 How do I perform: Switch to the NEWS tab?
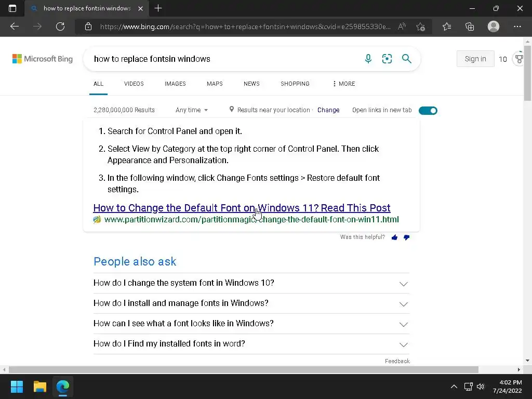[x=251, y=84]
